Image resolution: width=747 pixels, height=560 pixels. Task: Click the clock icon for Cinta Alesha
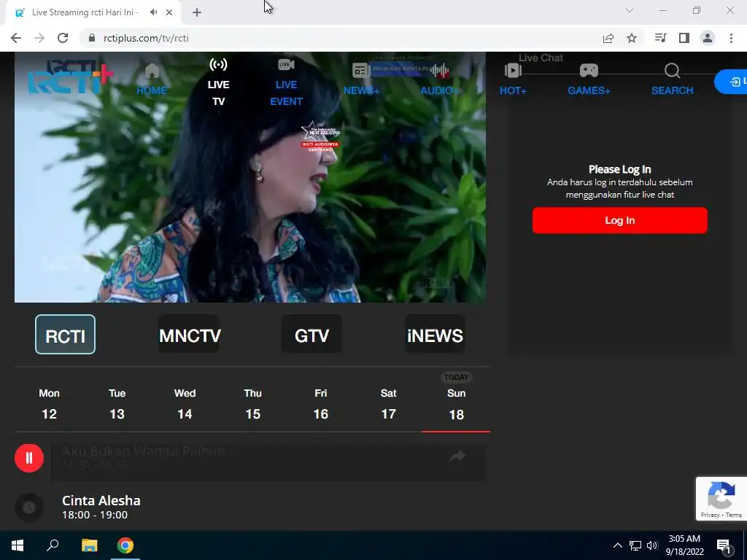[x=29, y=507]
